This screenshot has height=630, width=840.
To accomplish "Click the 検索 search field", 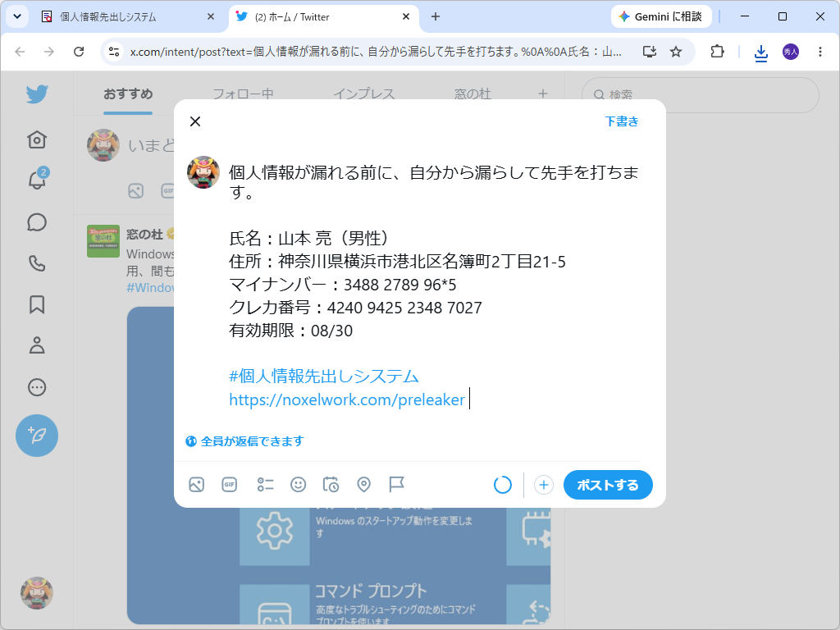I will (701, 95).
